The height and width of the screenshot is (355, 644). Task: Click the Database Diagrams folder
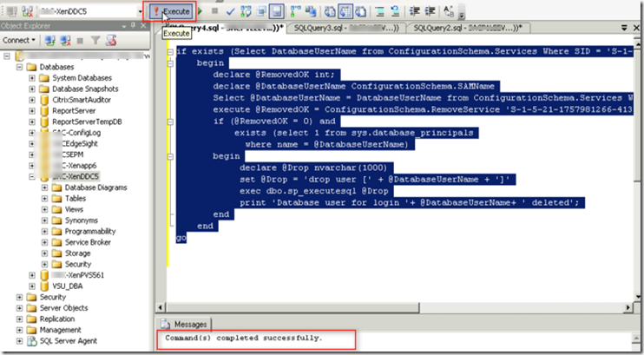(x=95, y=187)
